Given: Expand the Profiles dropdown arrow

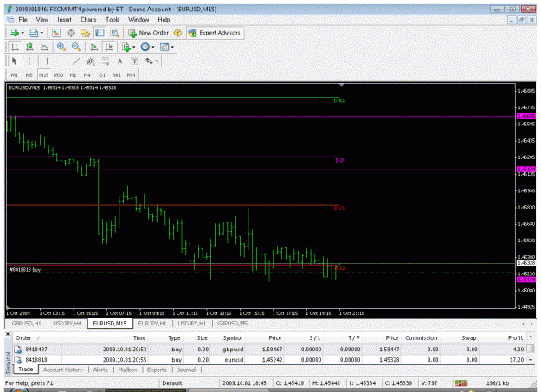Looking at the screenshot, I should [42, 33].
